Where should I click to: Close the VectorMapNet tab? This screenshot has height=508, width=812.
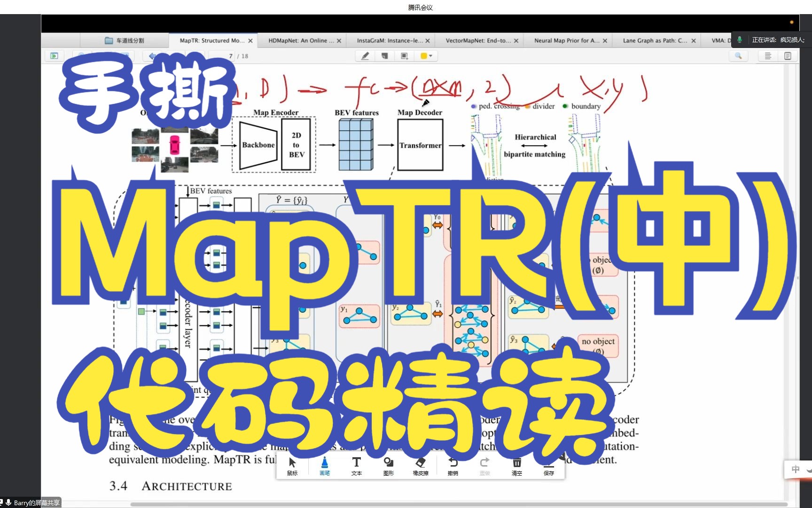click(516, 41)
